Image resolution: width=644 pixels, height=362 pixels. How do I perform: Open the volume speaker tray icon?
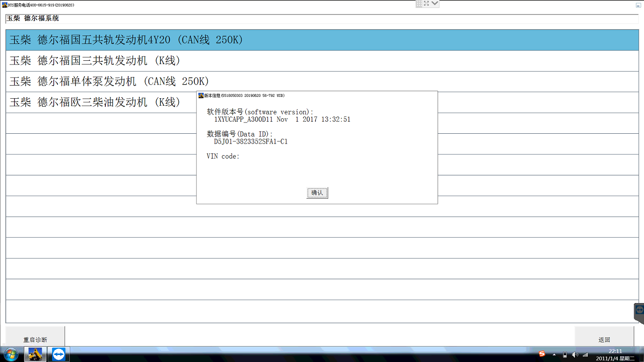(575, 355)
